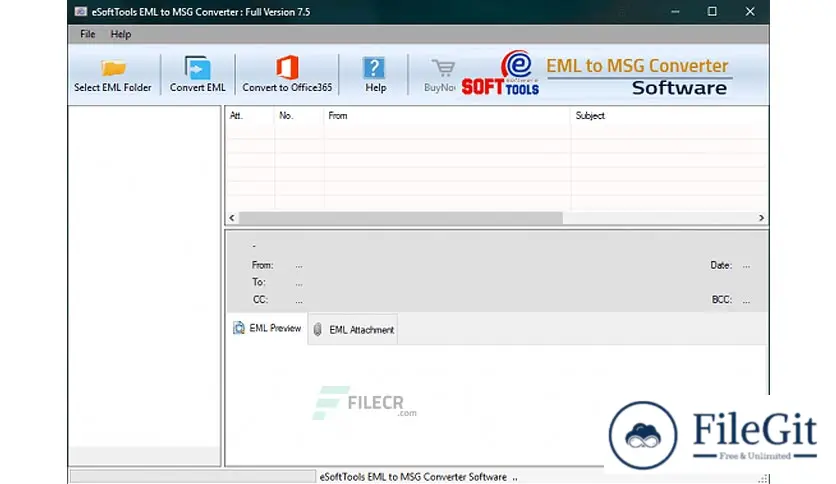Image resolution: width=836 pixels, height=484 pixels.
Task: Click the To: label in the preview header
Action: point(259,282)
